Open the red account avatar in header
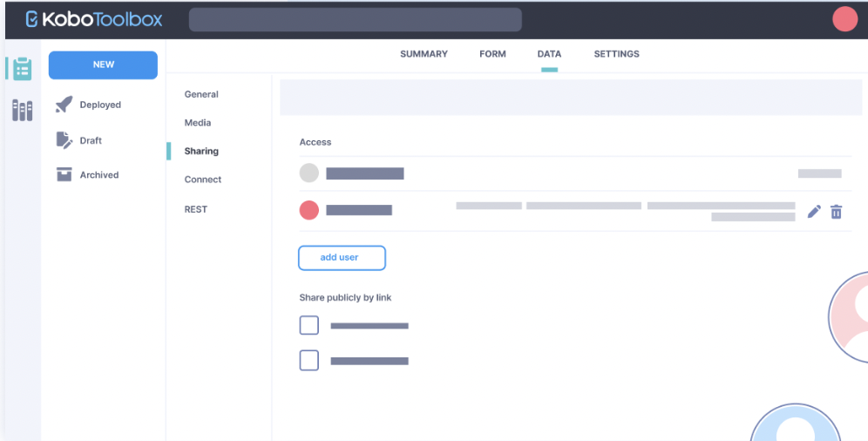Screen dimensions: 868x441 [x=844, y=19]
